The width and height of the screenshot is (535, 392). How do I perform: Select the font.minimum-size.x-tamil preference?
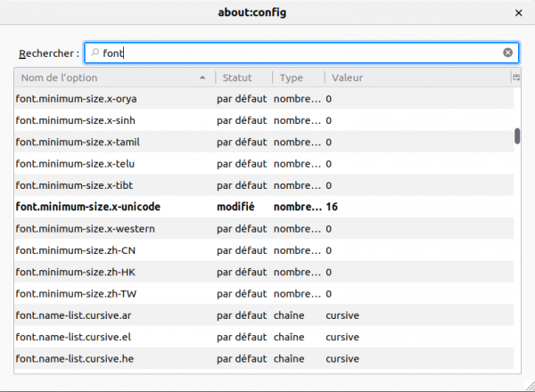78,142
